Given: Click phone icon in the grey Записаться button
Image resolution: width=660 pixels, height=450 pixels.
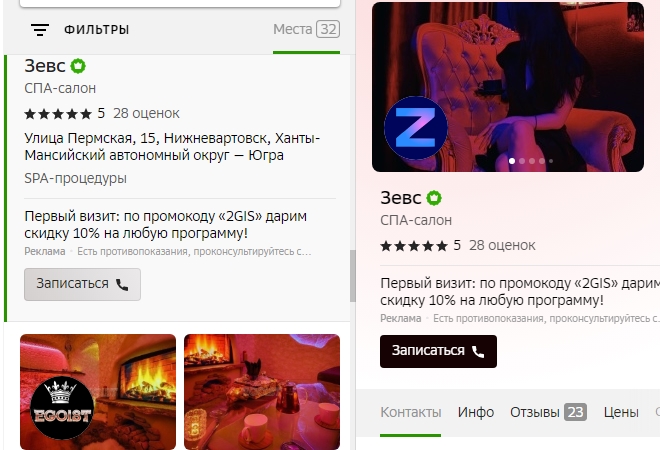Looking at the screenshot, I should pyautogui.click(x=122, y=285).
